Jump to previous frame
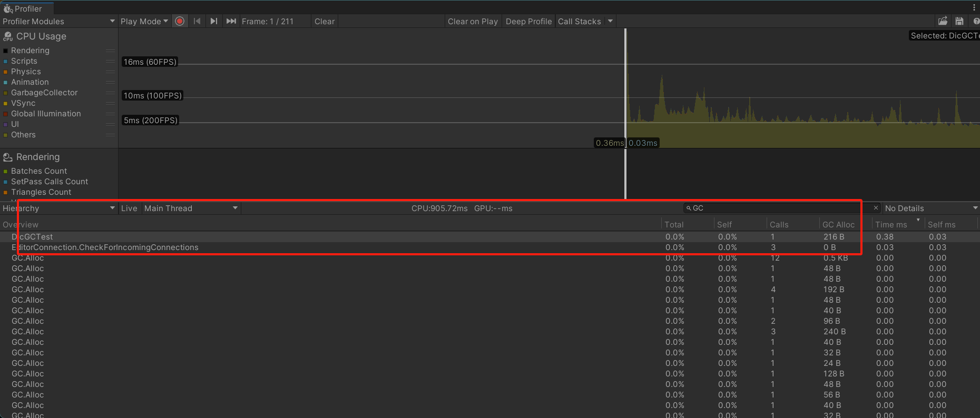Viewport: 980px width, 418px height. 197,21
